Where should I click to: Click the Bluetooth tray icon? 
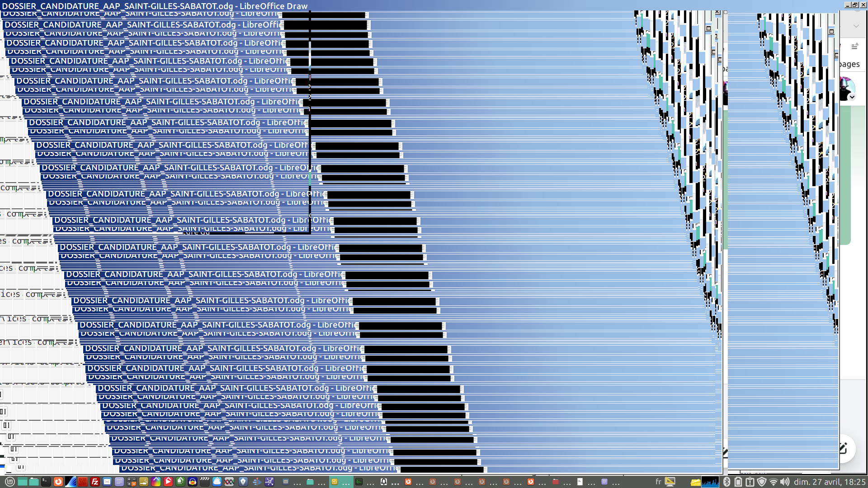pyautogui.click(x=726, y=482)
